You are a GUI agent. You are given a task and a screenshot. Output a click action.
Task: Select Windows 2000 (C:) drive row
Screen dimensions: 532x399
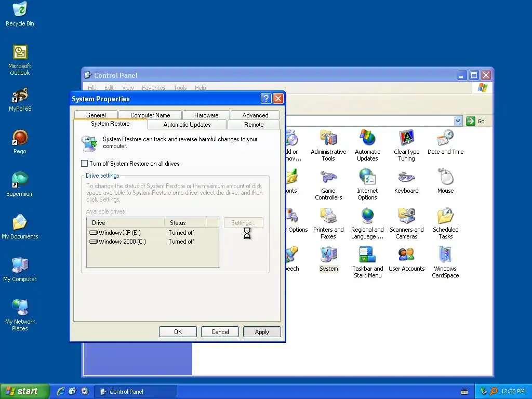point(153,242)
